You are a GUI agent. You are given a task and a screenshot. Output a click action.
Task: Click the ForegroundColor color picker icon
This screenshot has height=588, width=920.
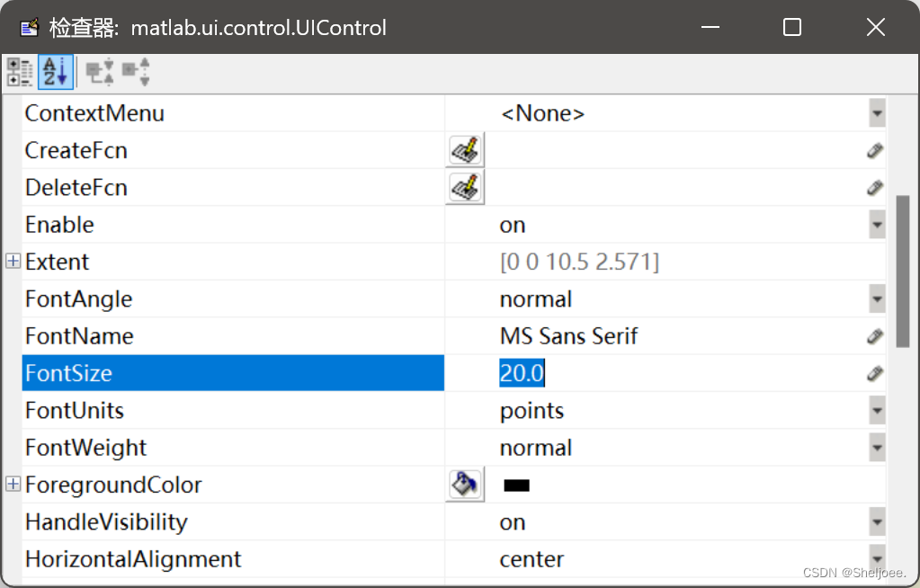pos(464,484)
